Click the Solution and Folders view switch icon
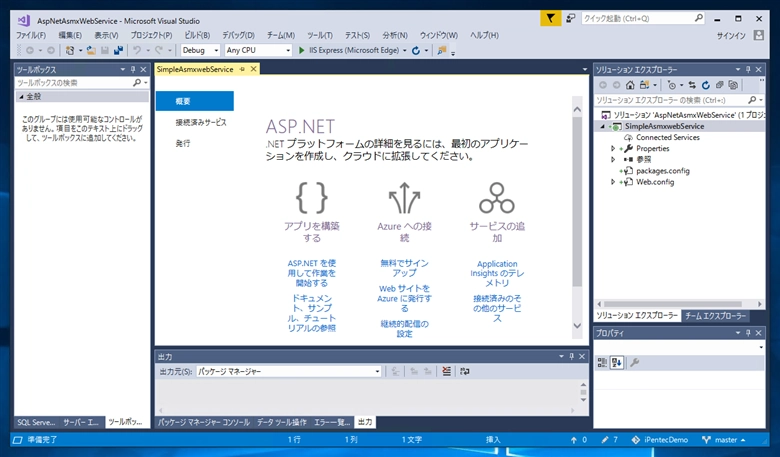Image resolution: width=780 pixels, height=457 pixels. (x=645, y=85)
